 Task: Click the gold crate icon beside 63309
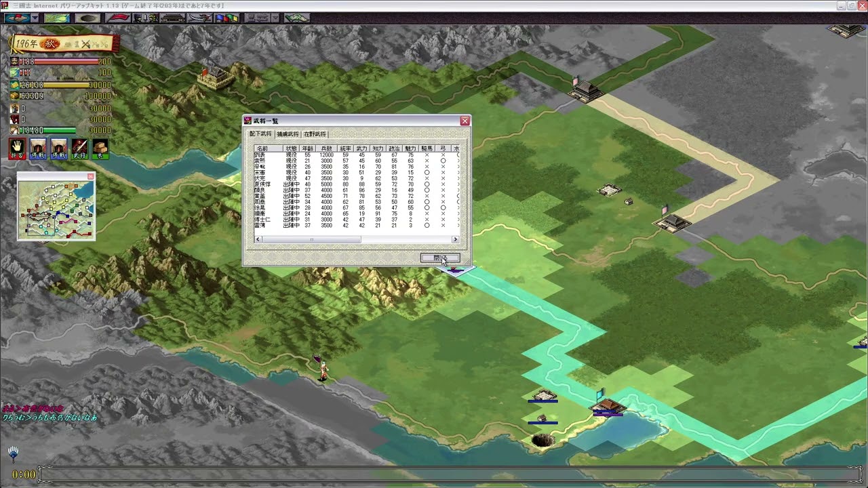point(14,96)
